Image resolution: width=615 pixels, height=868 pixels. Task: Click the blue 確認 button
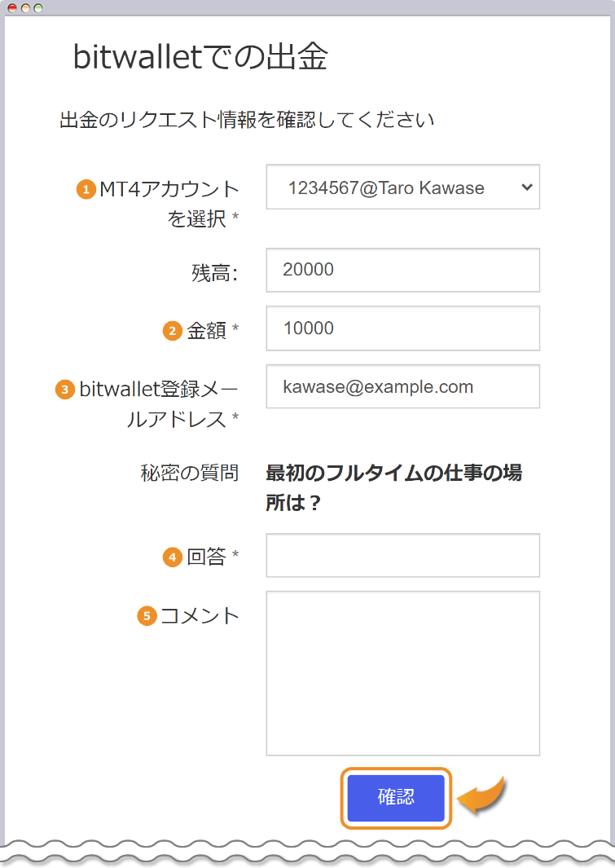396,798
